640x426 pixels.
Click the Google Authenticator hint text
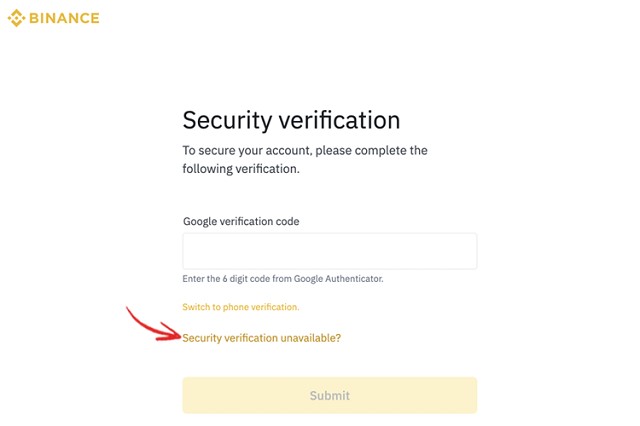[282, 279]
